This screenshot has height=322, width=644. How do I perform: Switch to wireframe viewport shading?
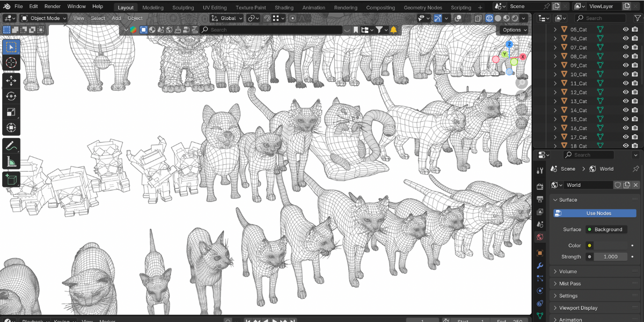(489, 18)
